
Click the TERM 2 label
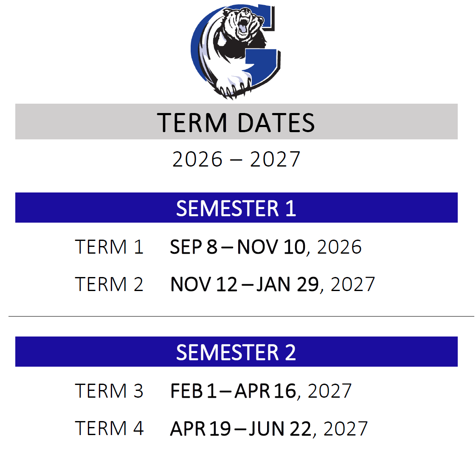(109, 284)
